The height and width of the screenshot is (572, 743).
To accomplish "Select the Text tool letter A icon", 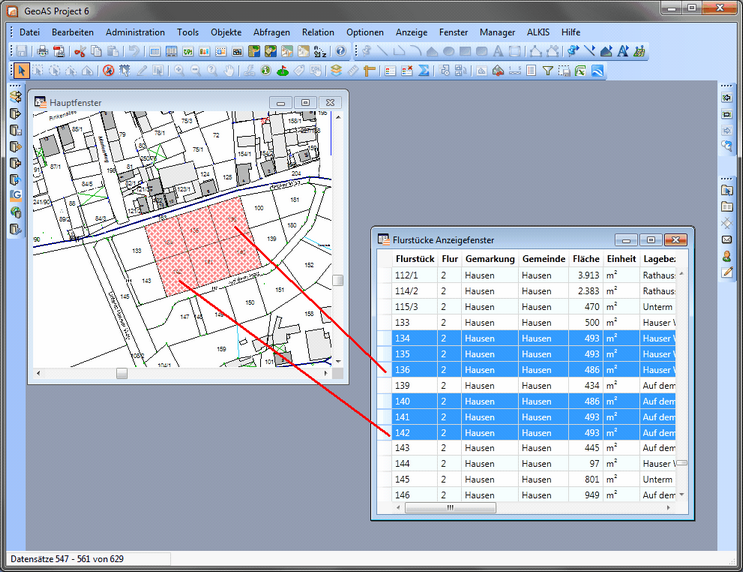I will click(x=498, y=51).
